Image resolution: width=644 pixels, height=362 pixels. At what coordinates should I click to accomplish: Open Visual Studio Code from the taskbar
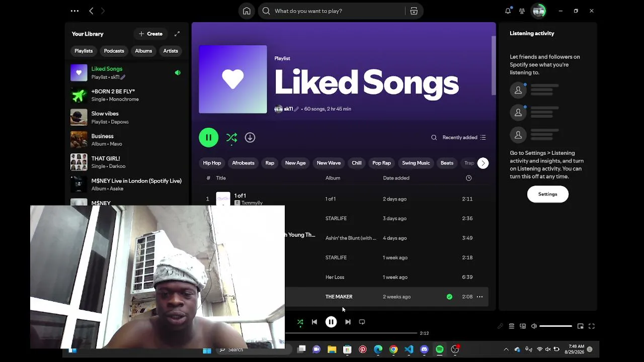click(409, 349)
